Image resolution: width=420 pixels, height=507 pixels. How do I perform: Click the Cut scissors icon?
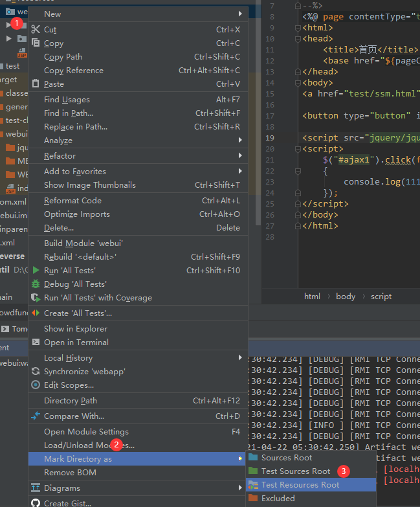(x=36, y=29)
